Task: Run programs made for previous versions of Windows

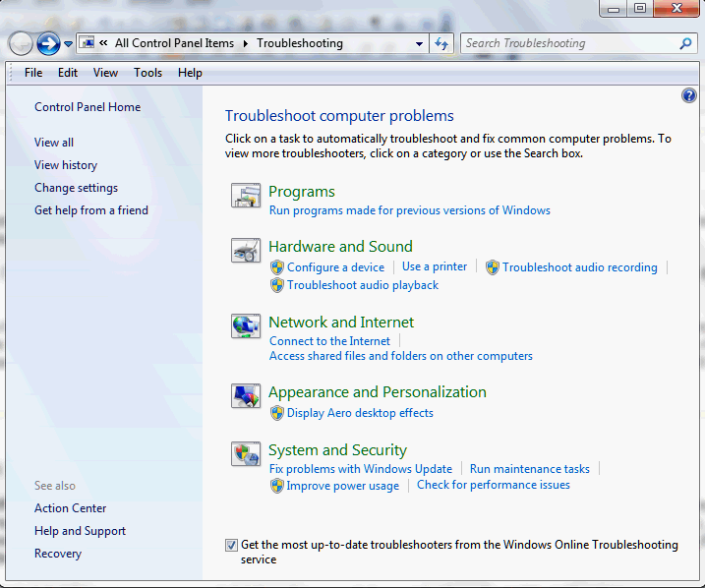Action: pyautogui.click(x=410, y=210)
